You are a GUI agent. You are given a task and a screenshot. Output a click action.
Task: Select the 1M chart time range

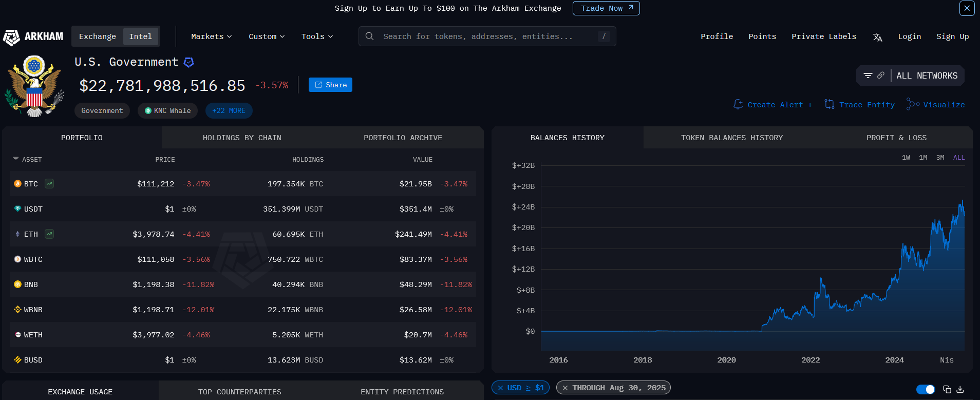923,158
